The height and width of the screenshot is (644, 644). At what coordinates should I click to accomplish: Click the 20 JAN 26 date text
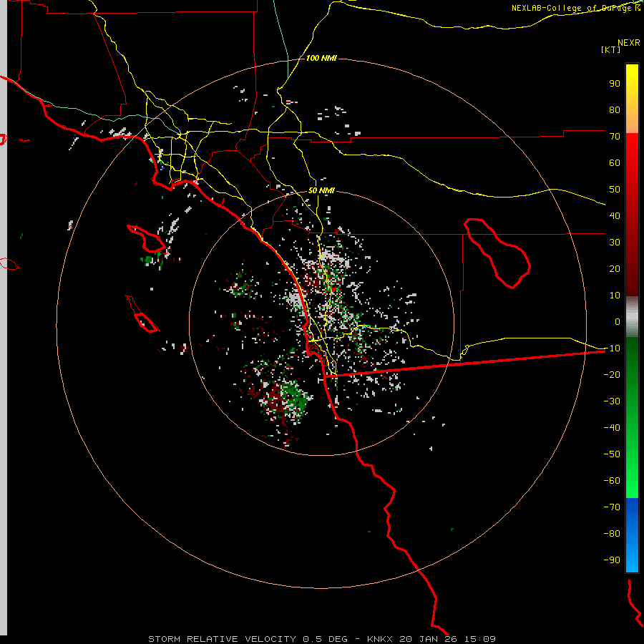[428, 639]
